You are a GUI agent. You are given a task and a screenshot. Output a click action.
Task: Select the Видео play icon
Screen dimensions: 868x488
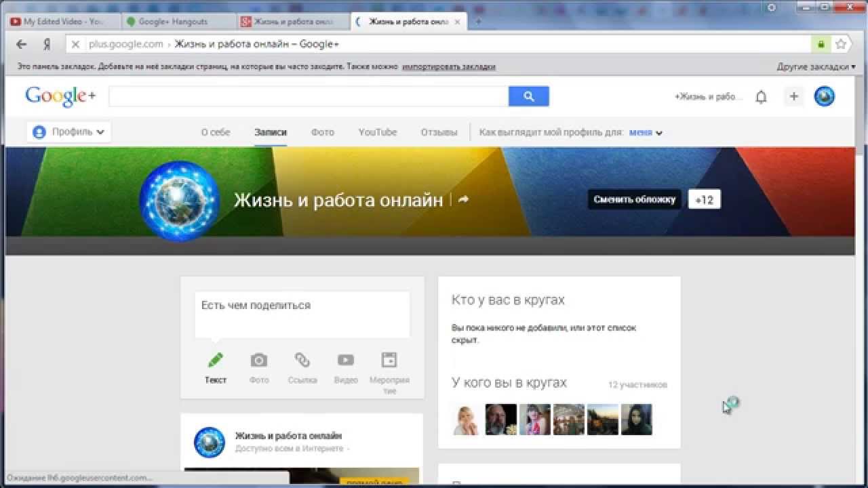[x=346, y=360]
